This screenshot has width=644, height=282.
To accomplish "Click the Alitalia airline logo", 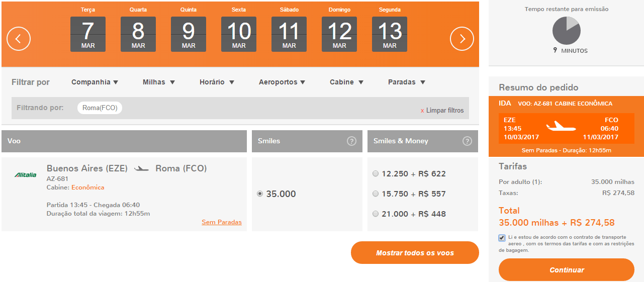I will 25,175.
